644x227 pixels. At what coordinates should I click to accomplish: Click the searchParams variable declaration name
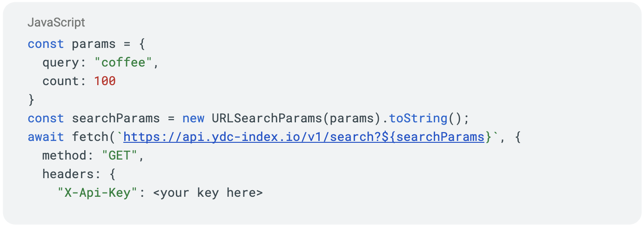pyautogui.click(x=116, y=118)
